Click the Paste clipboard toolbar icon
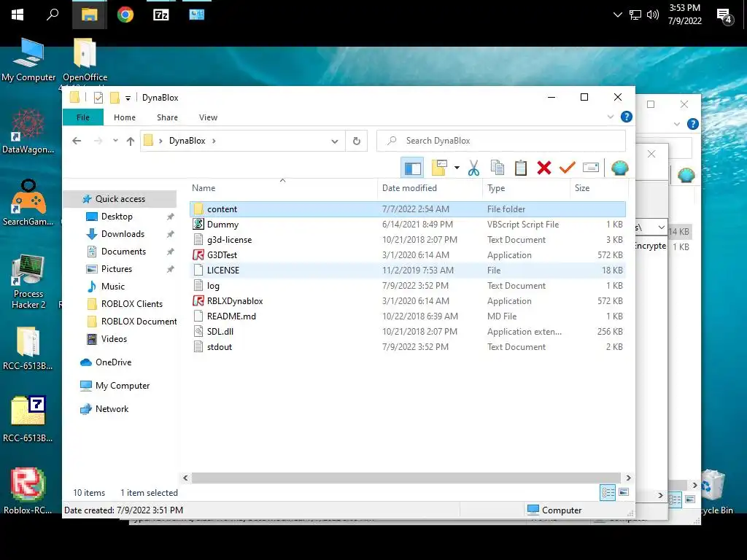This screenshot has height=560, width=747. coord(521,168)
